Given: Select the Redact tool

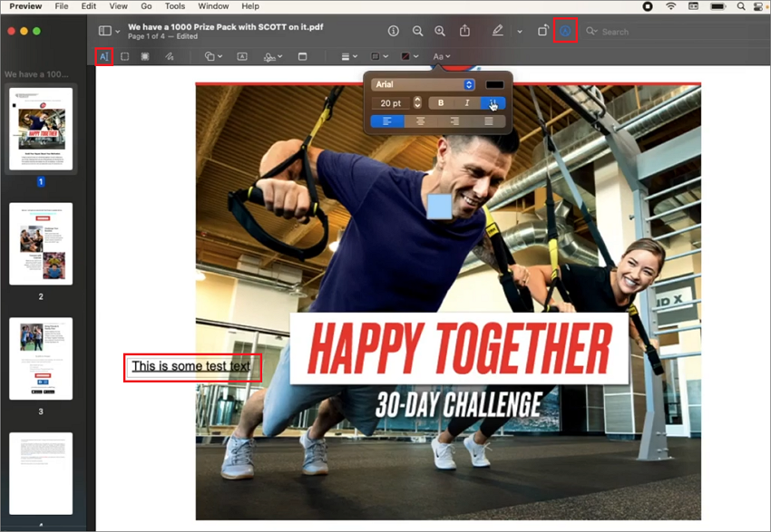Looking at the screenshot, I should [x=145, y=56].
